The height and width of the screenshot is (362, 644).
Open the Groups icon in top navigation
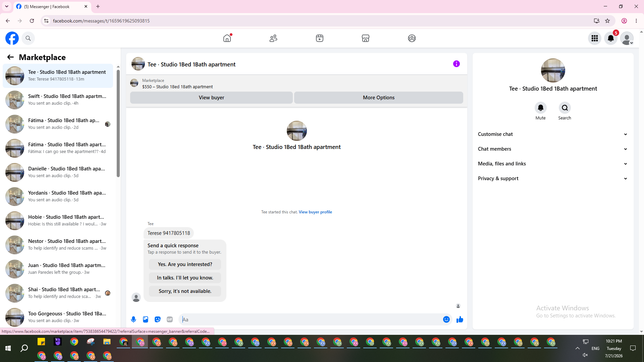pos(412,38)
